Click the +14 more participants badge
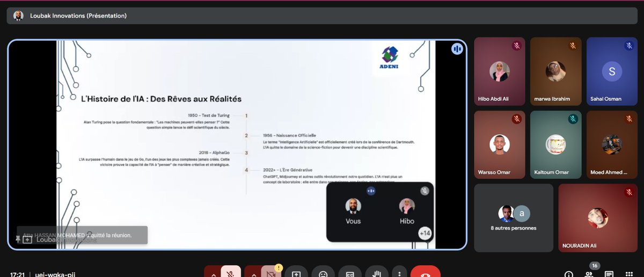The image size is (644, 277). (x=425, y=234)
